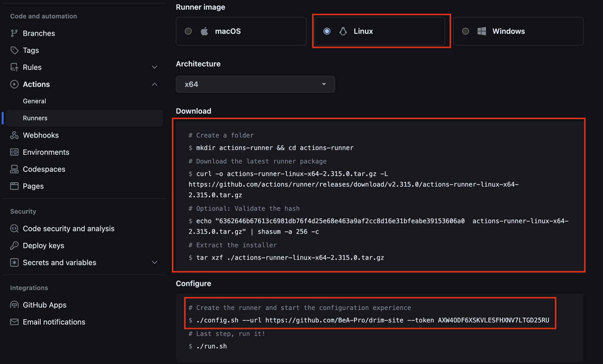Screen dimensions: 603x364
Task: Select the Windows runner image radio button
Action: pyautogui.click(x=465, y=31)
